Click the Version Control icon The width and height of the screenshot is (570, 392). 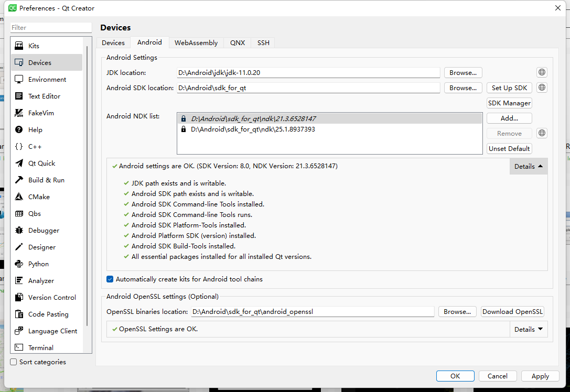click(19, 297)
